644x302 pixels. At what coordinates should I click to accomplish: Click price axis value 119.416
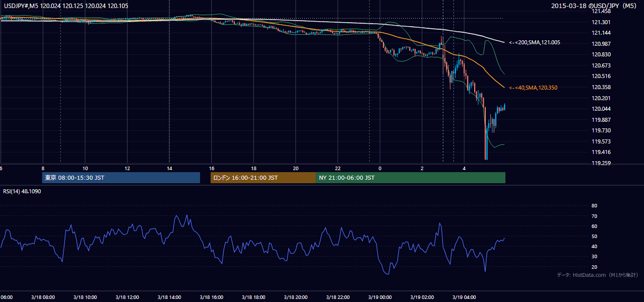[601, 152]
